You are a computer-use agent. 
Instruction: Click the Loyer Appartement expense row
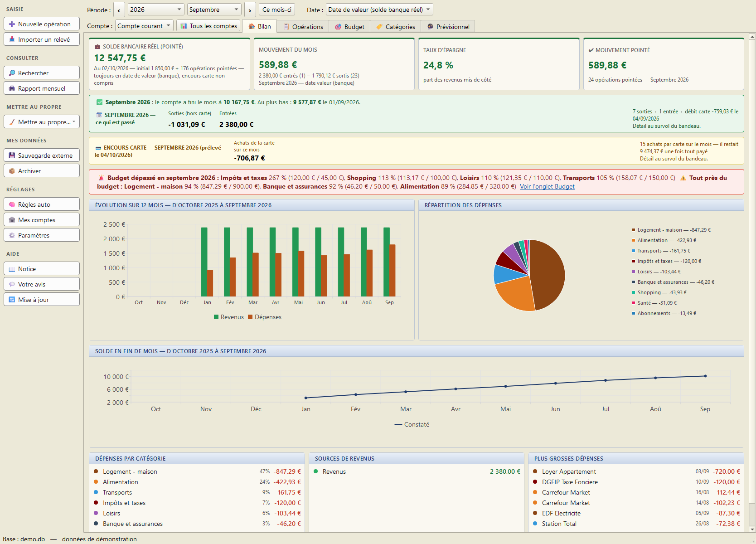pos(636,471)
